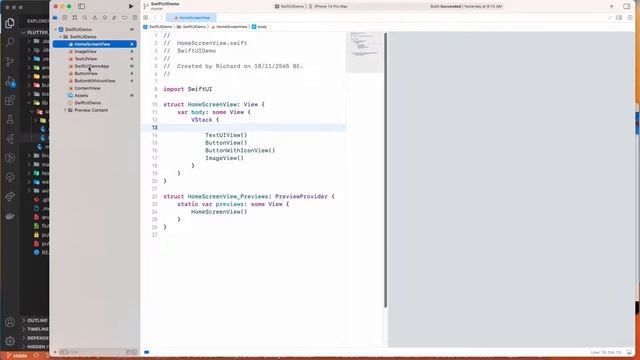Screen dimensions: 640x360
Task: Open VS Code Accounts icon
Action: [x=10, y=322]
